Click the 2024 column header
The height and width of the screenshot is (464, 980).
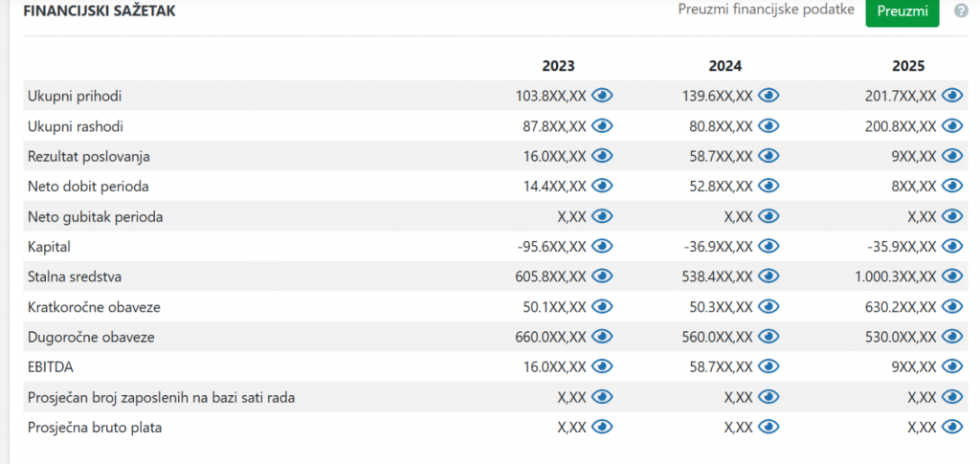724,66
